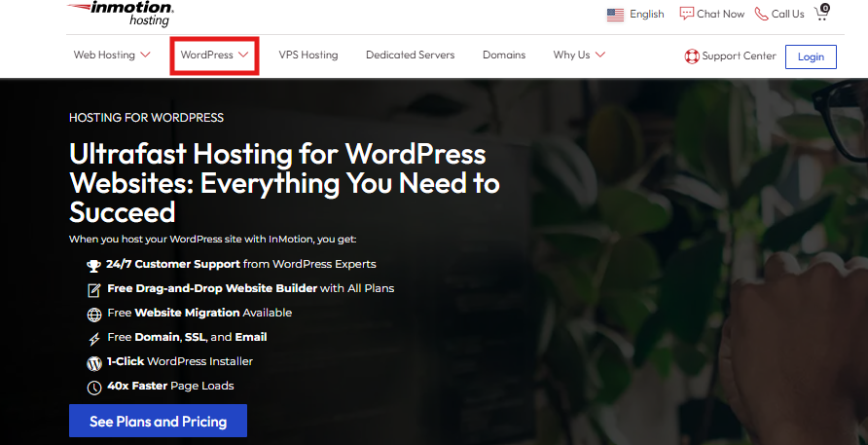This screenshot has width=868, height=445.
Task: Click the edit icon beside Website Builder
Action: (x=94, y=290)
